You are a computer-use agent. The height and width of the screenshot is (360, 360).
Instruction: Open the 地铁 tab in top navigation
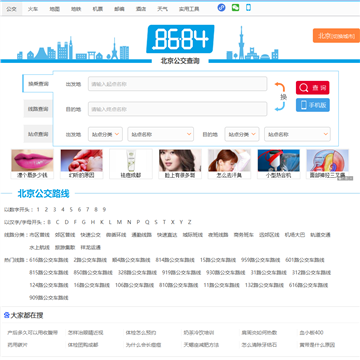tap(76, 9)
